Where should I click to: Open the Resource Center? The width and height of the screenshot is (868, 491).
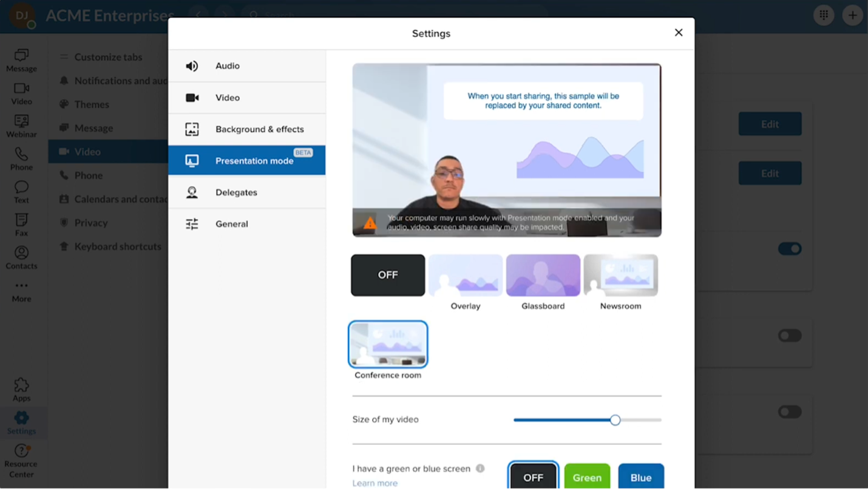[21, 457]
